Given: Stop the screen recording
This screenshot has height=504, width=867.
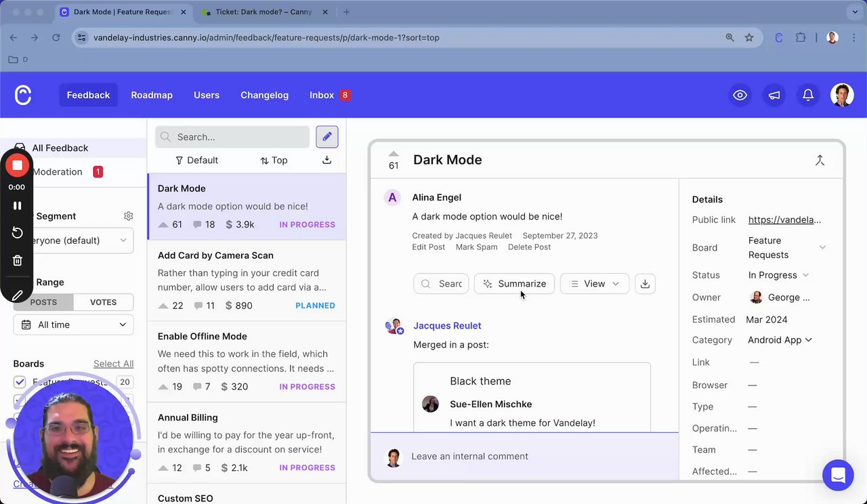Looking at the screenshot, I should [18, 165].
